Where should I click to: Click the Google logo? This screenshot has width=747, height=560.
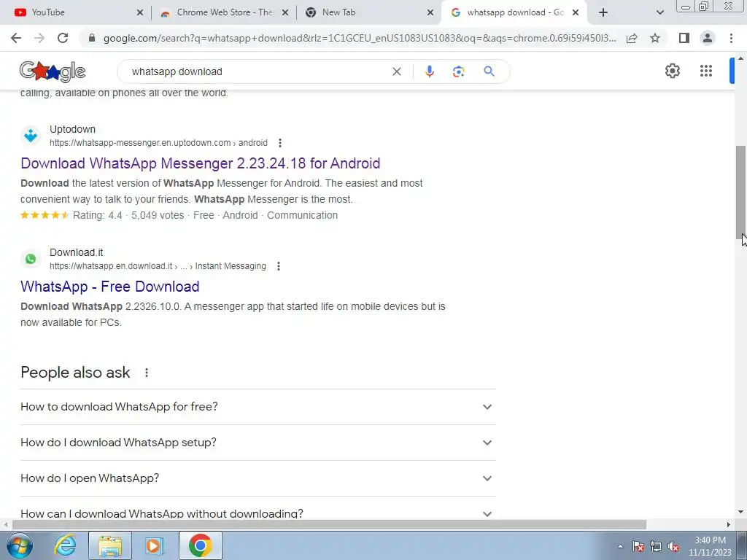pyautogui.click(x=53, y=71)
